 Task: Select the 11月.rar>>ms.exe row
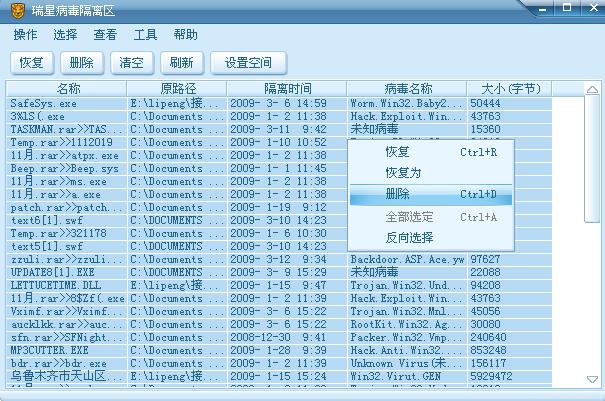(279, 181)
